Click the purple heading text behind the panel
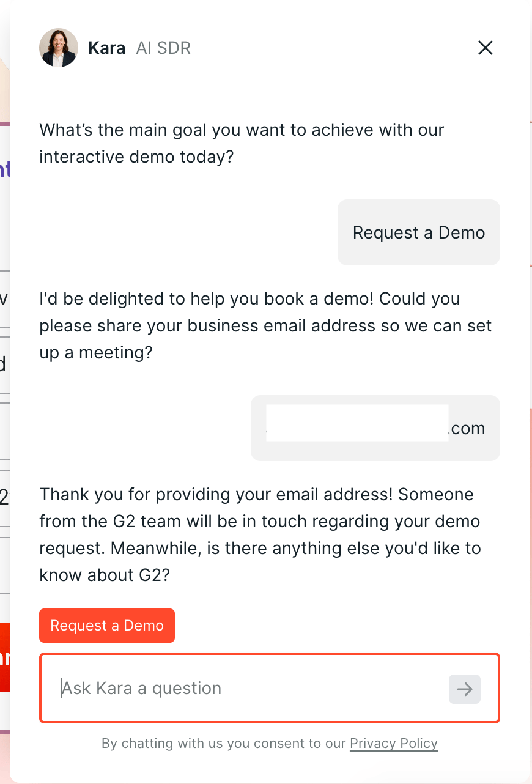The image size is (532, 784). click(x=5, y=169)
